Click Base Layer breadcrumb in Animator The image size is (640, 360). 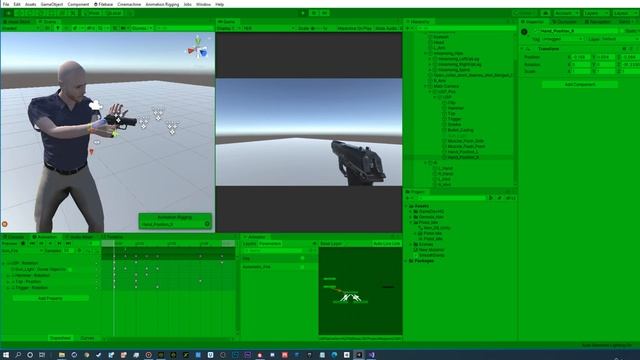click(x=331, y=244)
